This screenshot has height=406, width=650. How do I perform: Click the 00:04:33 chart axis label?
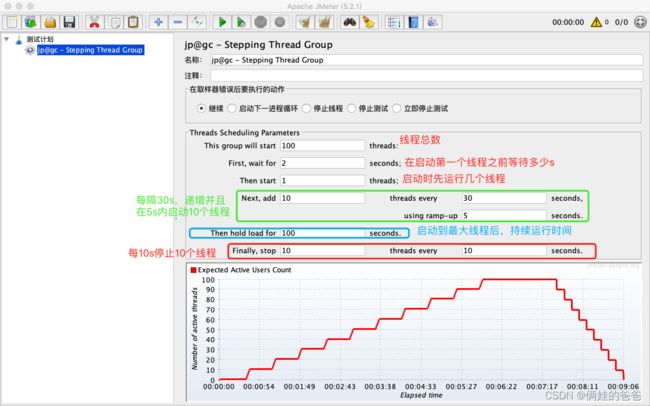click(420, 387)
